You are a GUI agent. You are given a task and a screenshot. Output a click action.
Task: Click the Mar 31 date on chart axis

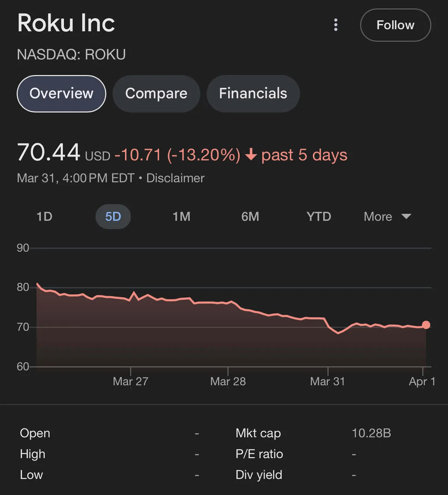click(327, 381)
